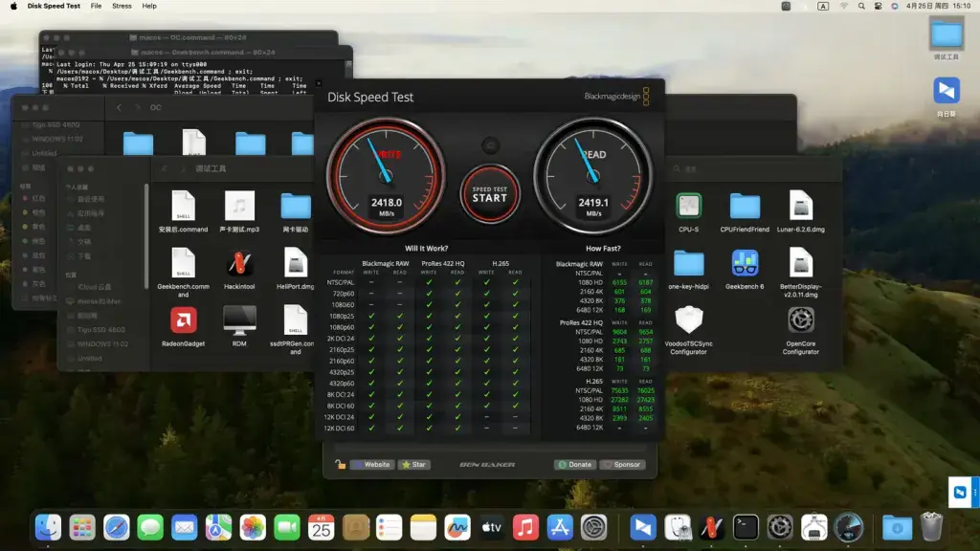The width and height of the screenshot is (980, 551).
Task: Open the input source A menu
Action: (x=823, y=6)
